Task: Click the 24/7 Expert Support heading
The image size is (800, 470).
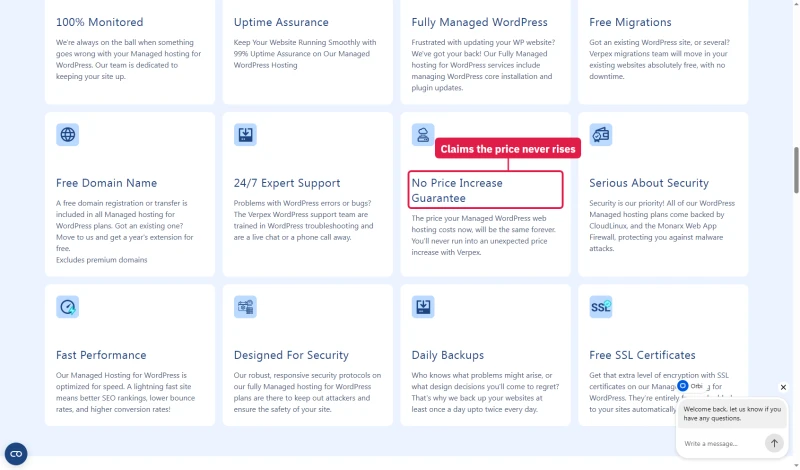Action: [x=287, y=183]
